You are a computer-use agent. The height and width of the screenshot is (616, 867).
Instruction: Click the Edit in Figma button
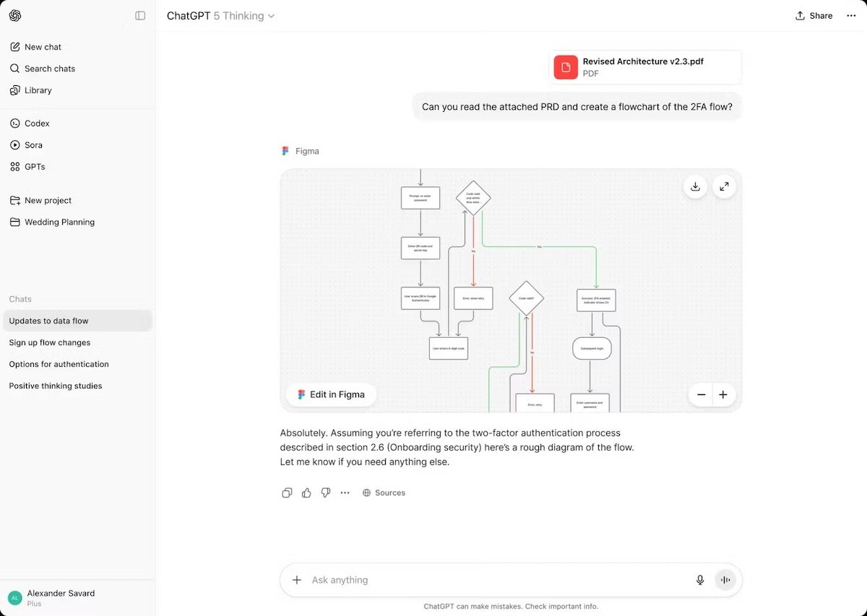tap(331, 394)
